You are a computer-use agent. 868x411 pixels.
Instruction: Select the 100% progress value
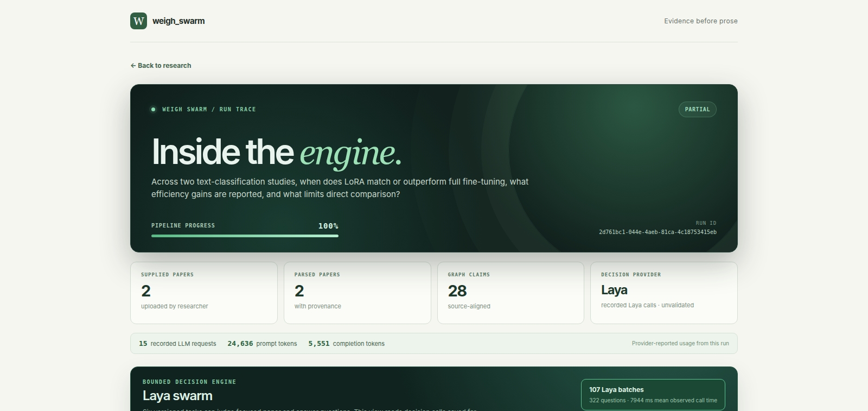point(328,226)
